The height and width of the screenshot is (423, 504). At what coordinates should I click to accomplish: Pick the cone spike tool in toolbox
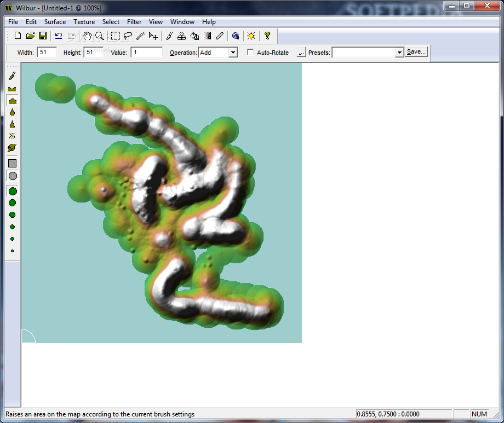pyautogui.click(x=12, y=124)
